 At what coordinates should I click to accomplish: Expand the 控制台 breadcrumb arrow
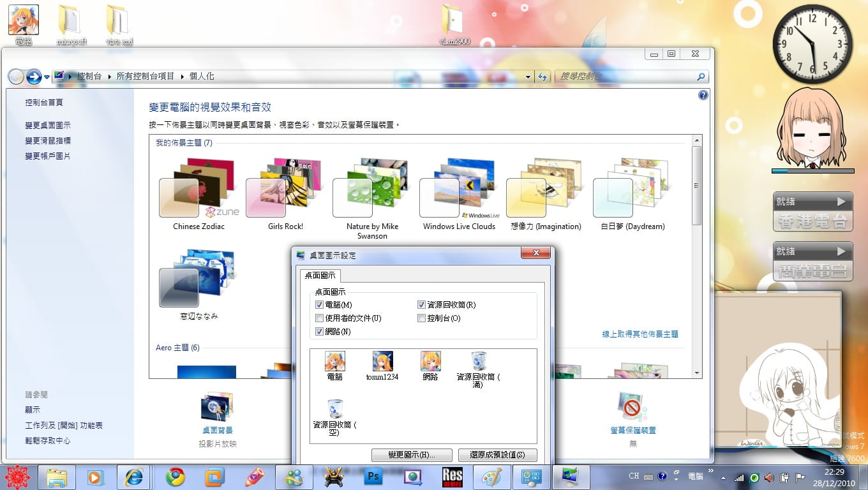tap(110, 76)
